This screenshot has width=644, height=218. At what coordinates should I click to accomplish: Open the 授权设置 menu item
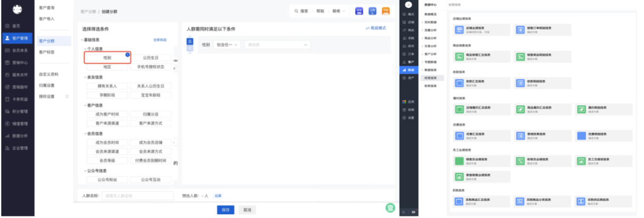47,96
